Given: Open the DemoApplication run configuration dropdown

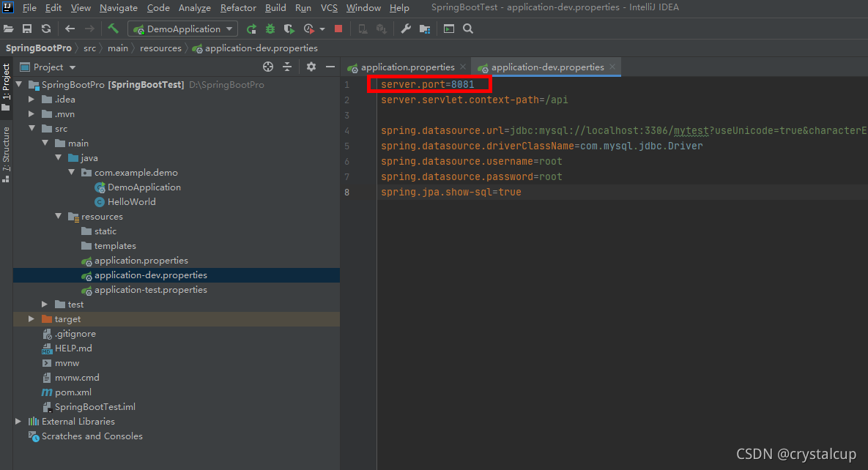Looking at the screenshot, I should click(x=182, y=29).
